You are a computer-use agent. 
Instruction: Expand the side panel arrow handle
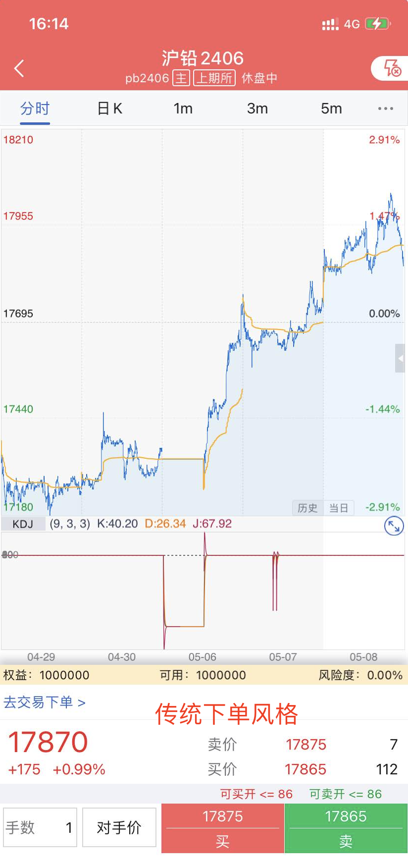click(400, 358)
